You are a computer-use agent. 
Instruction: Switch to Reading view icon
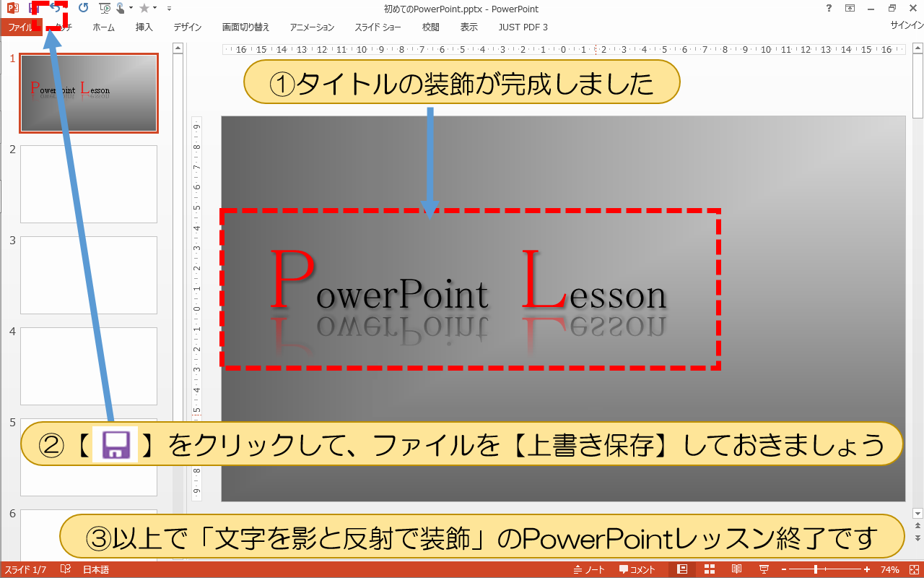point(736,569)
